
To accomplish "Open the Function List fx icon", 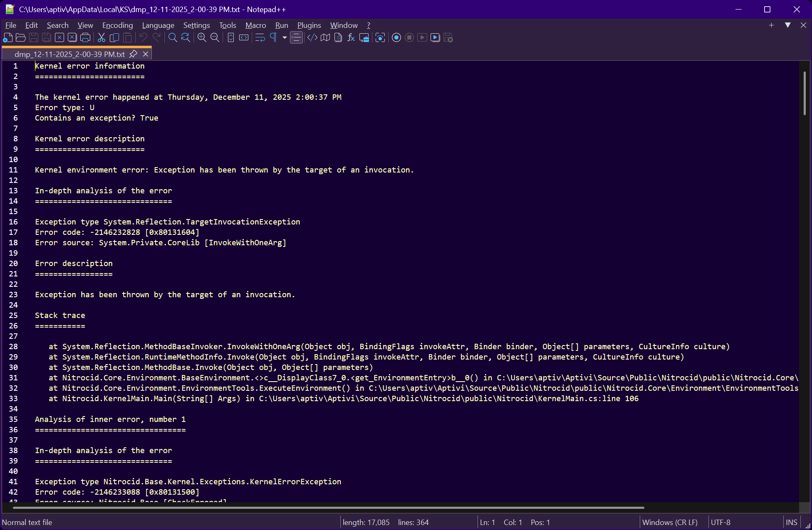I will (x=351, y=38).
